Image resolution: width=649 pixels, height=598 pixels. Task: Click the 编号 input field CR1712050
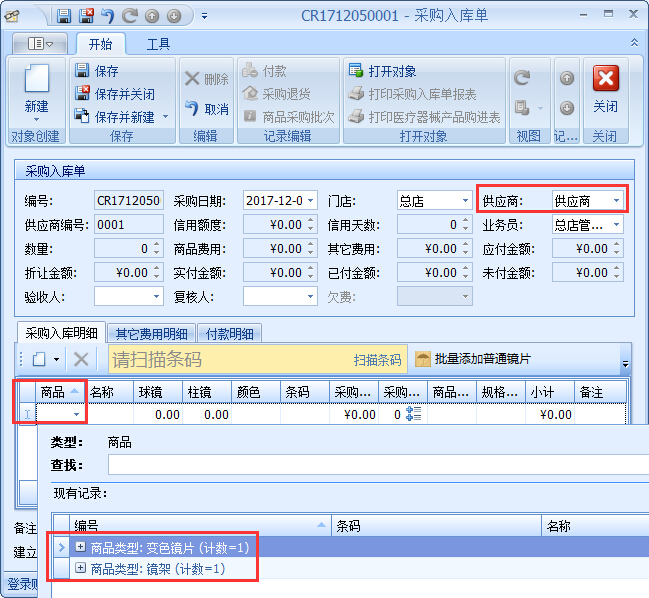(x=129, y=201)
